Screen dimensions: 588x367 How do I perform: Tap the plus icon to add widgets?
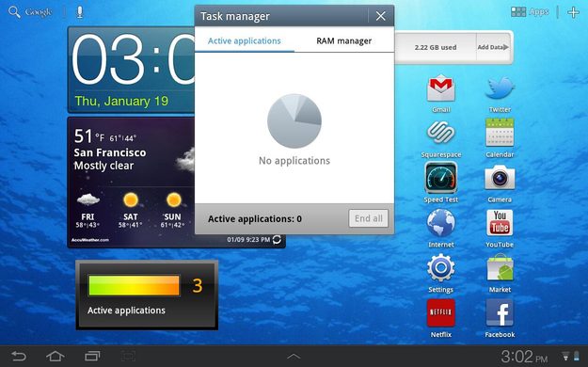[x=573, y=12]
